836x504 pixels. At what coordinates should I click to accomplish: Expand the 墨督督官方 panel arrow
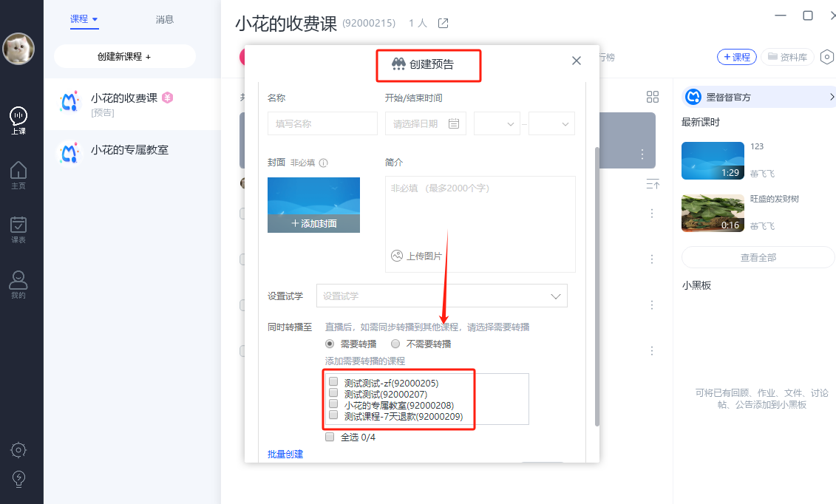(832, 96)
